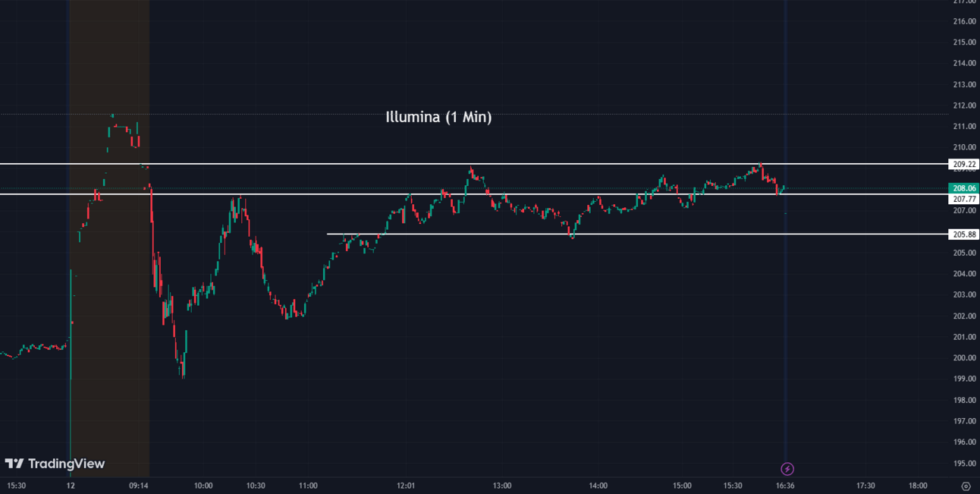
Task: Click the 216.00 price axis value
Action: point(965,21)
